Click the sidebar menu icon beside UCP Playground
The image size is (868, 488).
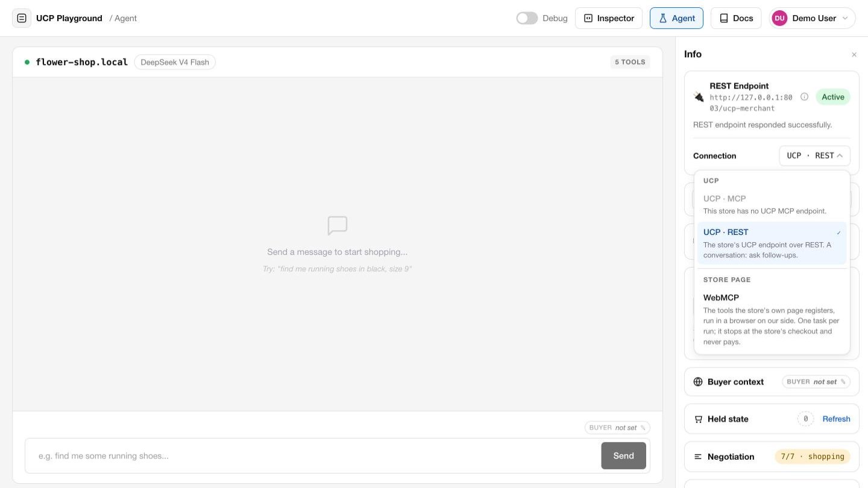pyautogui.click(x=22, y=18)
